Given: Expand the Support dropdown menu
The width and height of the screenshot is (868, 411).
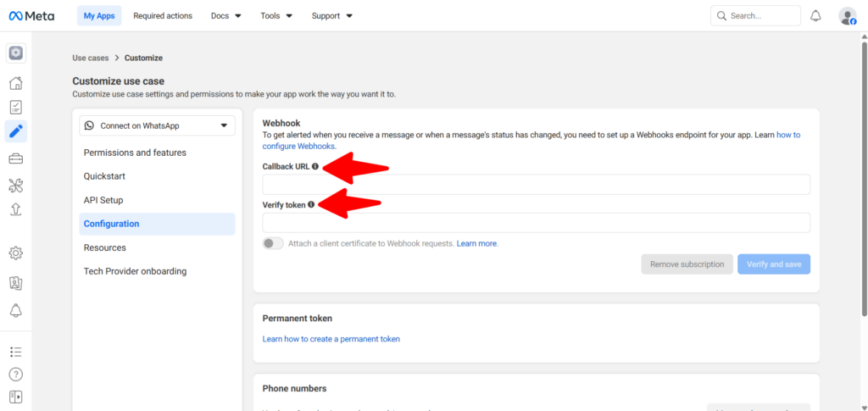Looking at the screenshot, I should (331, 16).
